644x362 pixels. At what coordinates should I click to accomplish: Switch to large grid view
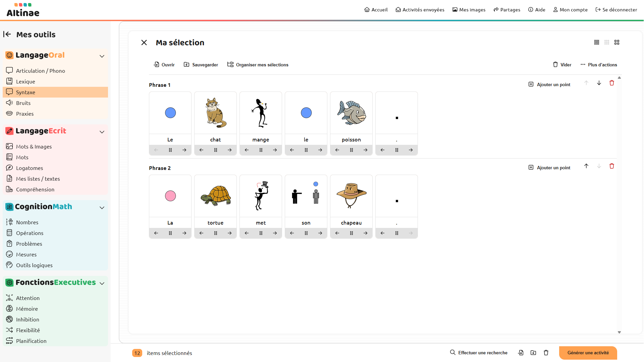coord(616,43)
